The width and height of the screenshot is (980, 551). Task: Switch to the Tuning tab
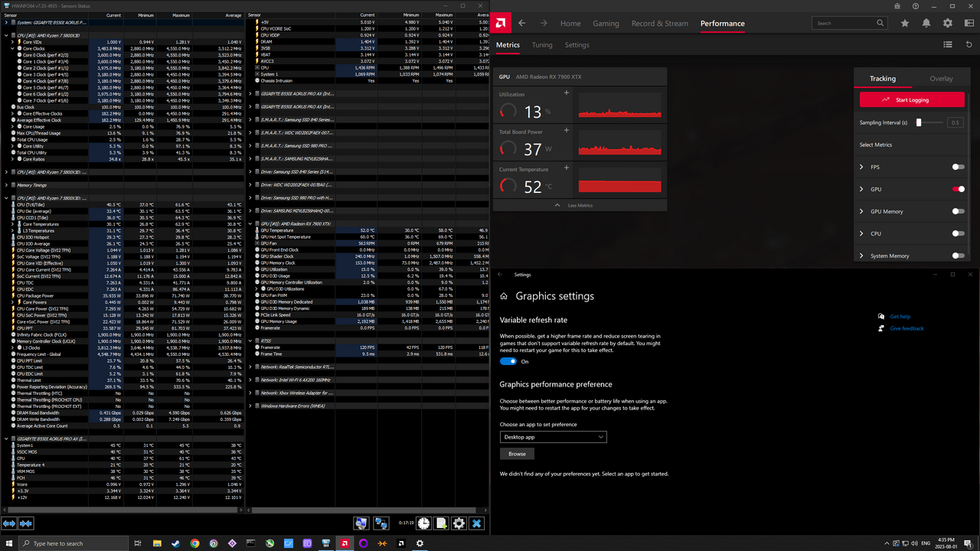(542, 45)
